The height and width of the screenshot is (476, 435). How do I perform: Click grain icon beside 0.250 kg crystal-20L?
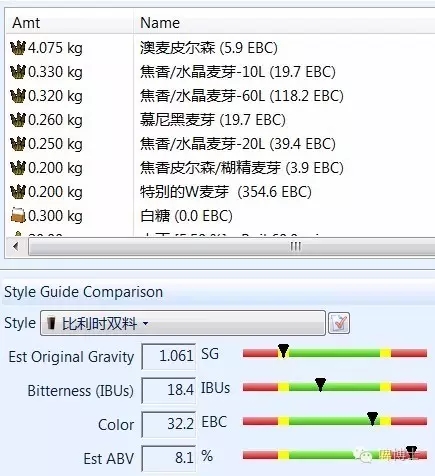(x=18, y=144)
